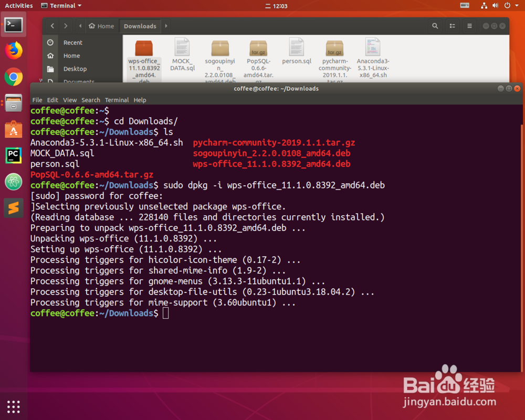Launch Google Chrome from the dock
Screen dimensions: 525x420
(14, 77)
